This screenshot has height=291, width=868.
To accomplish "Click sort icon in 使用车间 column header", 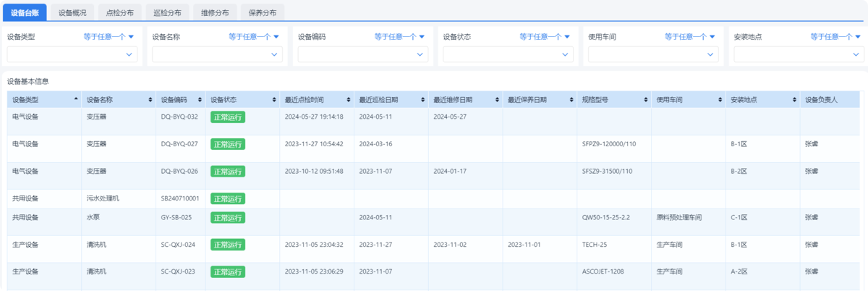I will coord(720,99).
